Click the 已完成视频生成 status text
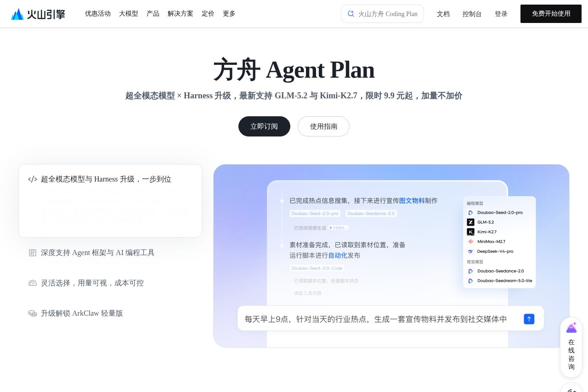The image size is (588, 392). [310, 228]
